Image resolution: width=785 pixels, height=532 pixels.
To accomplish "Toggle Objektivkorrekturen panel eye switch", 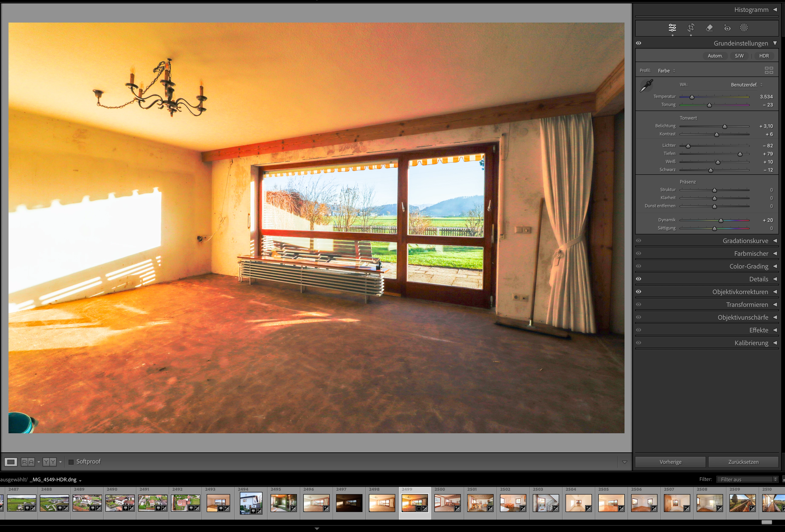I will (x=638, y=292).
